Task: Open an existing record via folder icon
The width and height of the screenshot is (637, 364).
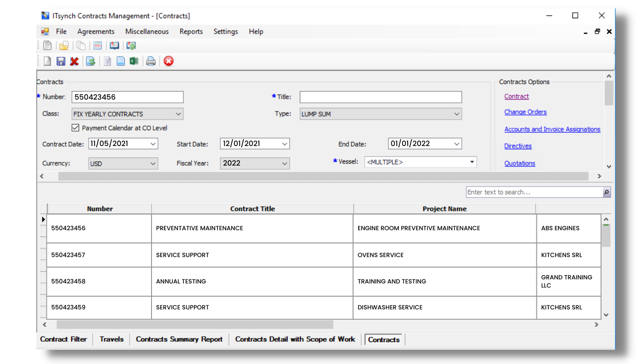Action: (x=64, y=45)
